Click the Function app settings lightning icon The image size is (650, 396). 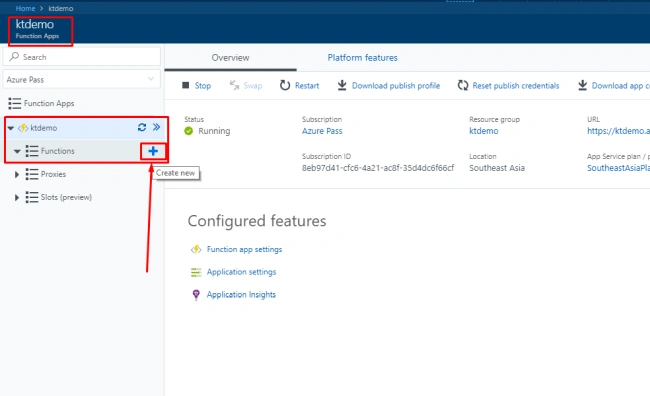pyautogui.click(x=196, y=249)
